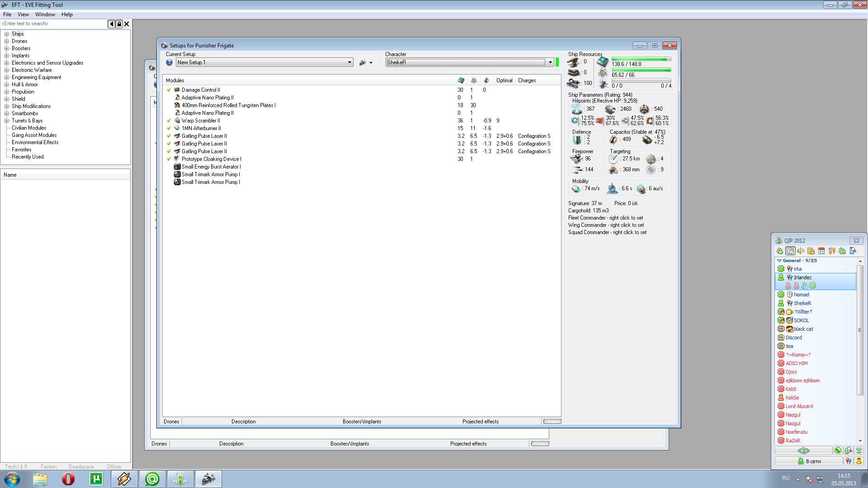The height and width of the screenshot is (488, 868).
Task: Click the CPU usage progress bar 138.6 / 148.8
Action: click(641, 59)
